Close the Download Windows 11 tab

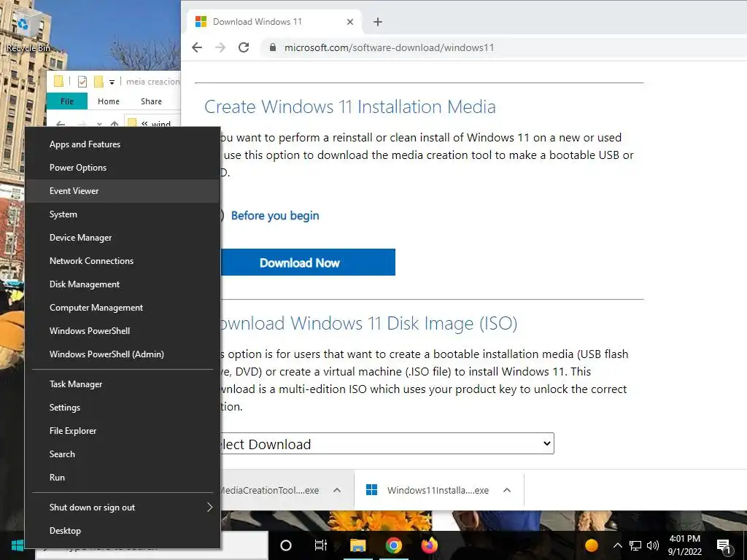pos(350,22)
